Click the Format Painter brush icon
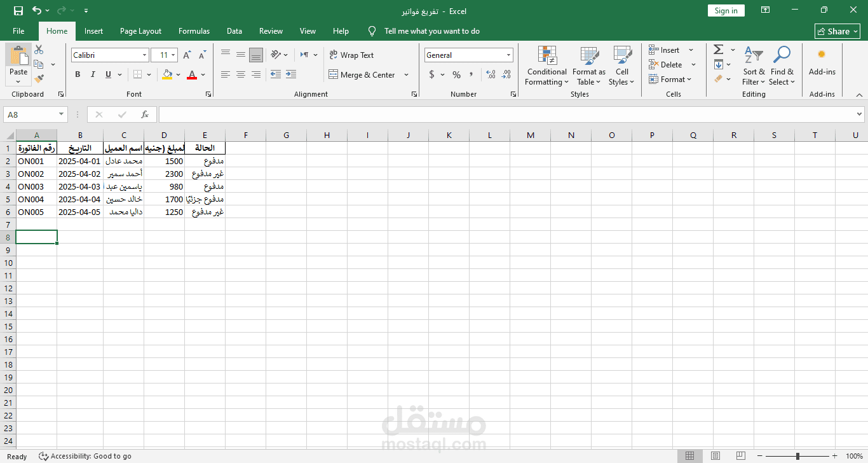This screenshot has width=868, height=463. [39, 79]
